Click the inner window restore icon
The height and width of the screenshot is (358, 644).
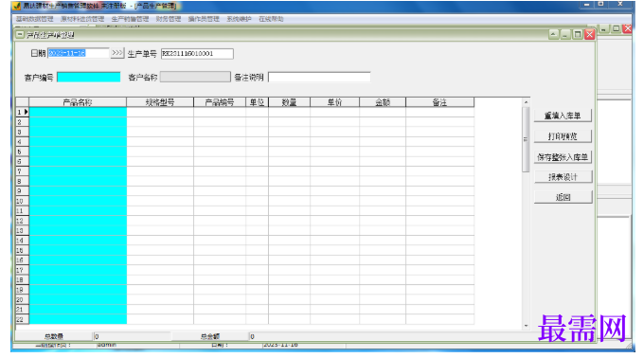(578, 34)
